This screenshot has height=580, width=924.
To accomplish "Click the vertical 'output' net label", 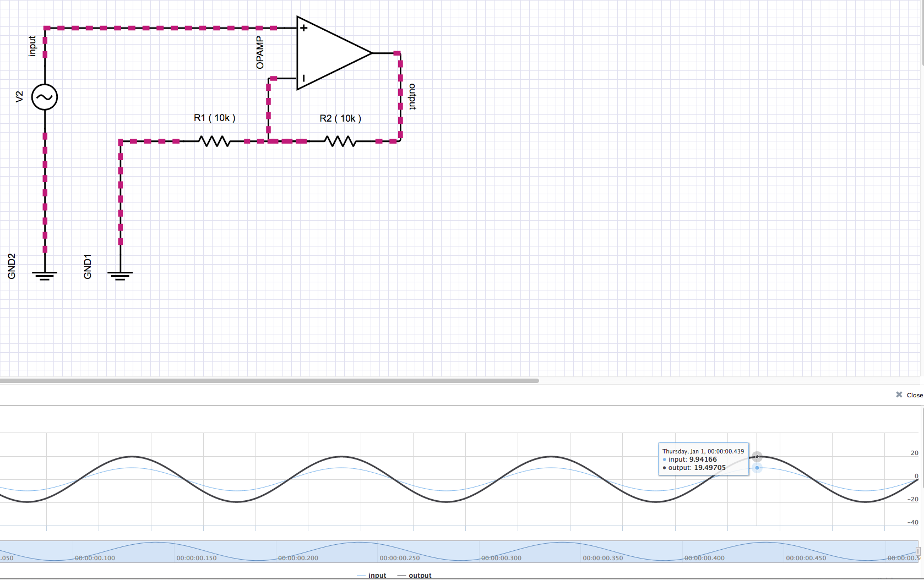I will tap(412, 97).
